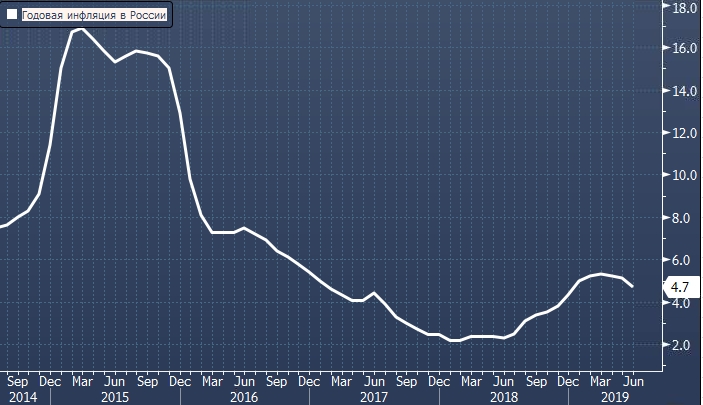703x405 pixels.
Task: Click the Sep label above 2014
Action: [17, 380]
